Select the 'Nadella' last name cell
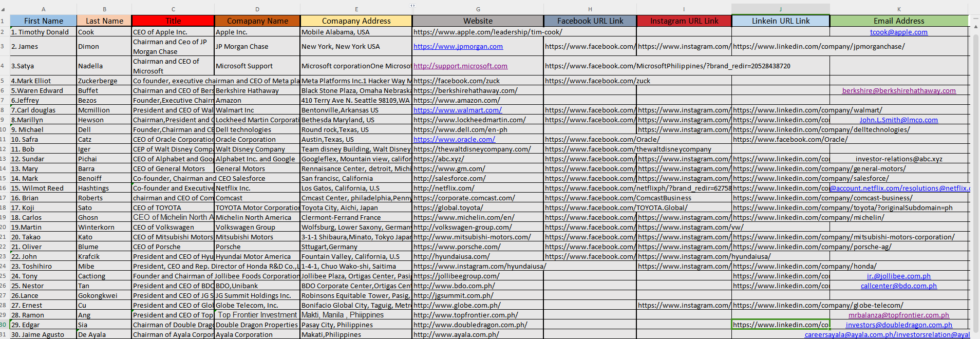Image resolution: width=980 pixels, height=339 pixels. click(x=104, y=66)
